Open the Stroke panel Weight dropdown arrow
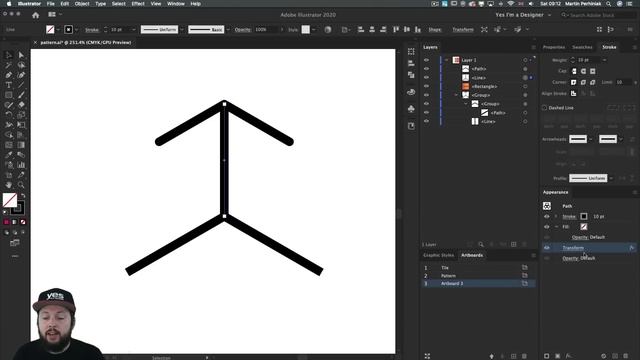 [x=604, y=60]
